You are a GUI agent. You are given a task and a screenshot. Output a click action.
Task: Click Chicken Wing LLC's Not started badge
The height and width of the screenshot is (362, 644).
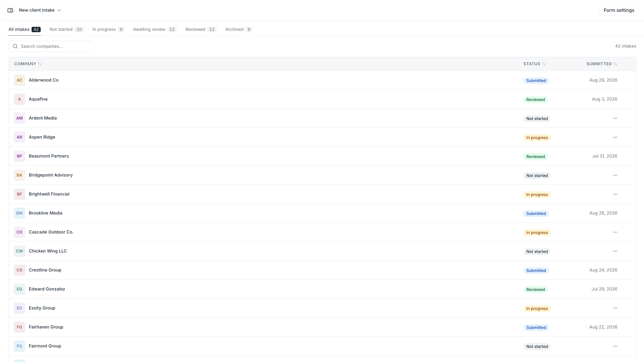537,251
